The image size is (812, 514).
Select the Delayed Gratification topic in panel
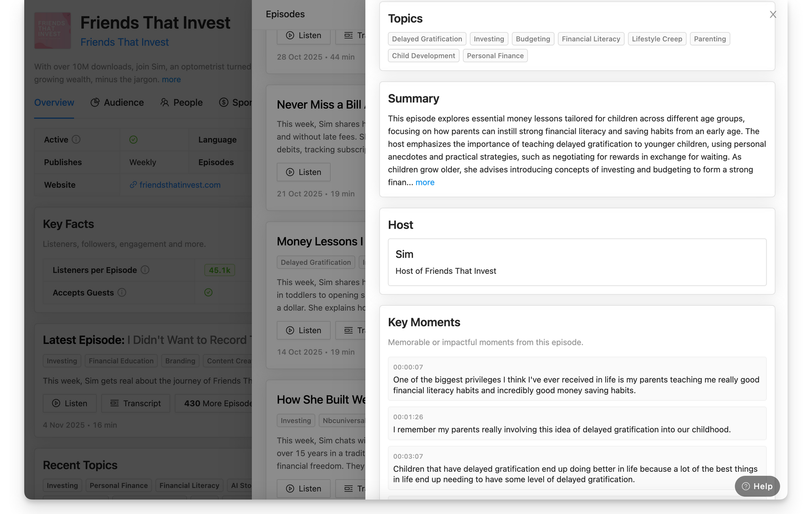click(427, 39)
